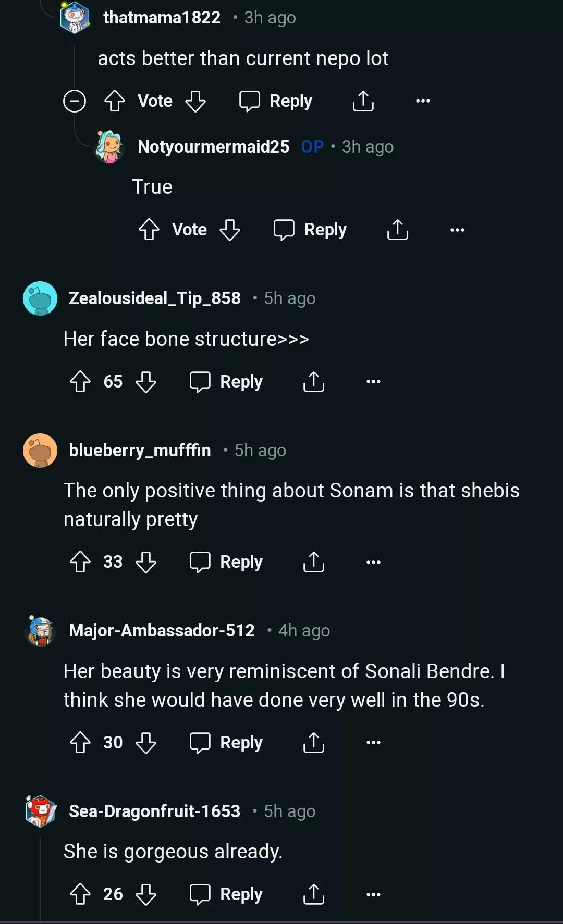Viewport: 563px width, 924px height.
Task: Open overflow menu on Zealousideal_Tip_858's comment
Action: 373,382
